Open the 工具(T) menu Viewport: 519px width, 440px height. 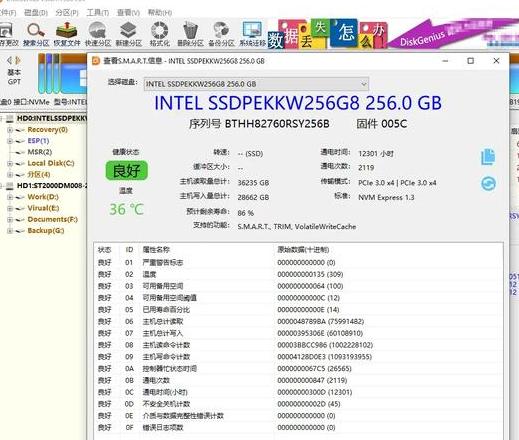(98, 13)
